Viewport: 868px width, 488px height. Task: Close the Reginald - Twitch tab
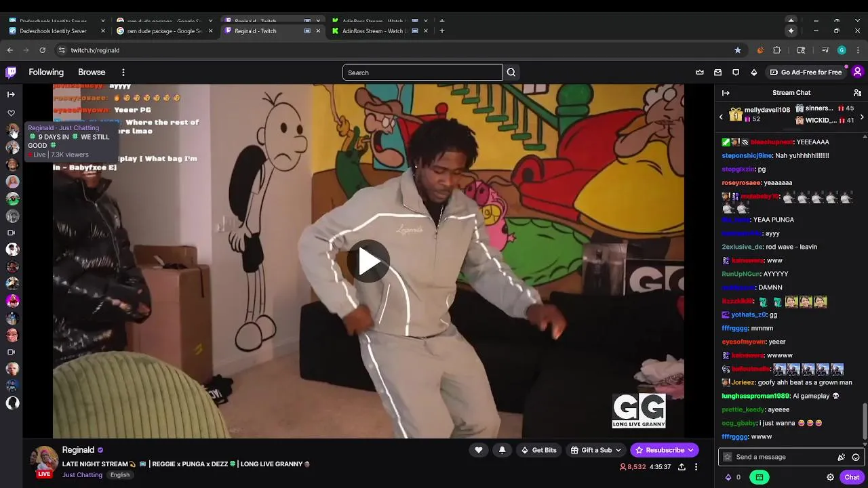click(x=317, y=30)
